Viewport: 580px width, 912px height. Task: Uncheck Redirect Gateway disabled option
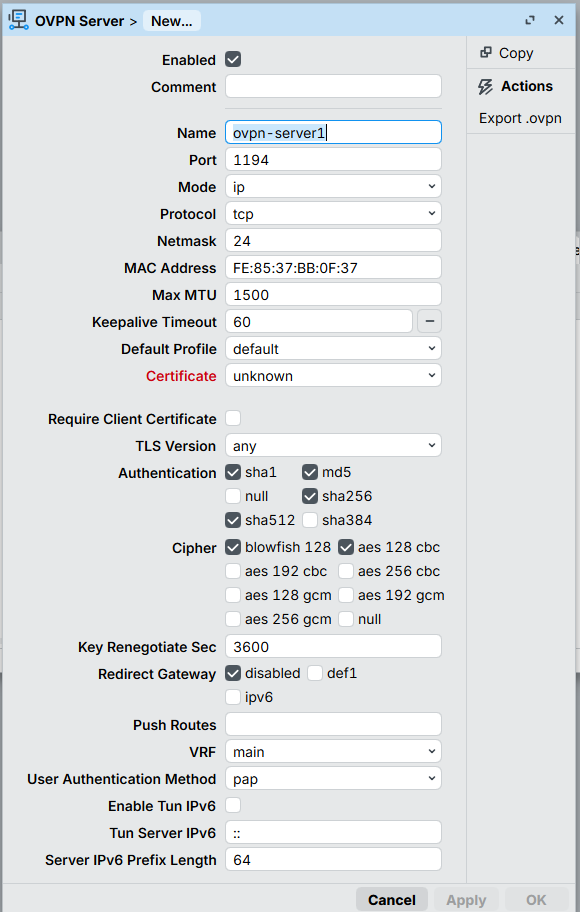(233, 674)
